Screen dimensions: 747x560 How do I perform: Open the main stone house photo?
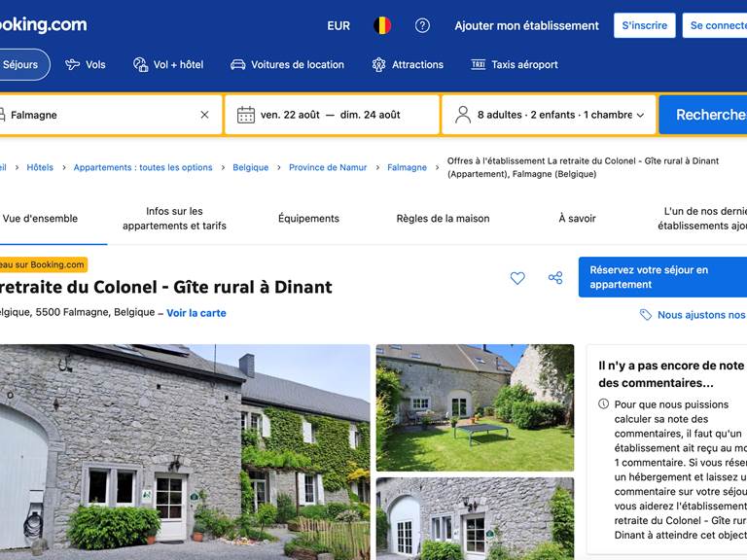[185, 452]
